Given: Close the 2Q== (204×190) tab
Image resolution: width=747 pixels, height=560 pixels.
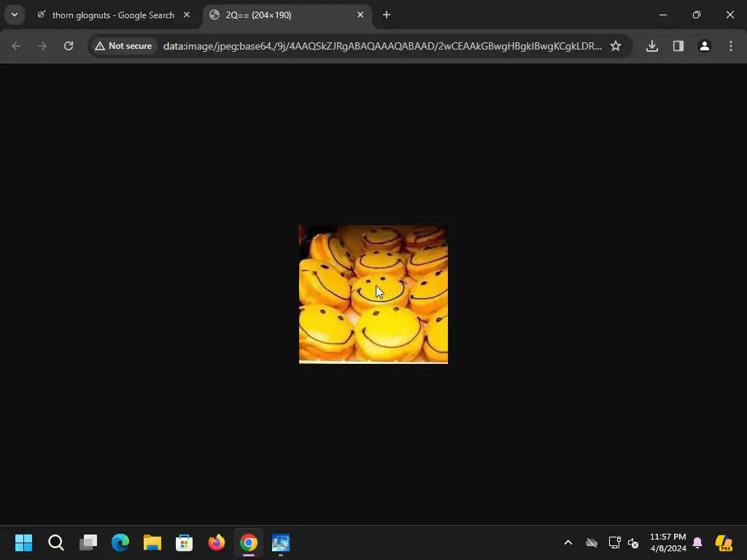Looking at the screenshot, I should pyautogui.click(x=360, y=15).
